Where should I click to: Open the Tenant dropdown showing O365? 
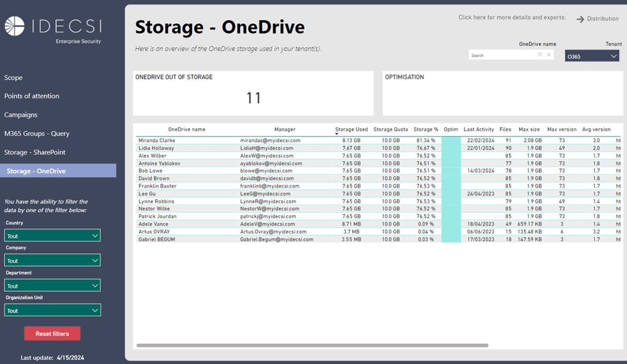(x=592, y=56)
